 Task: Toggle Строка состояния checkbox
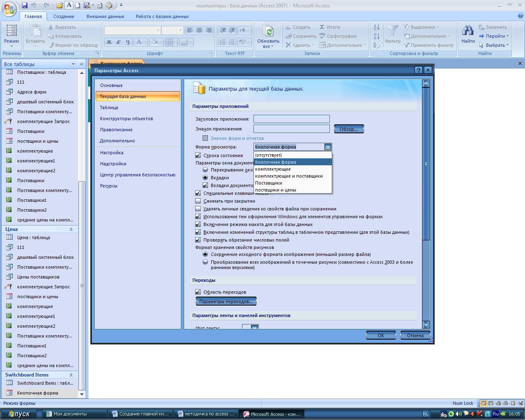pyautogui.click(x=198, y=155)
